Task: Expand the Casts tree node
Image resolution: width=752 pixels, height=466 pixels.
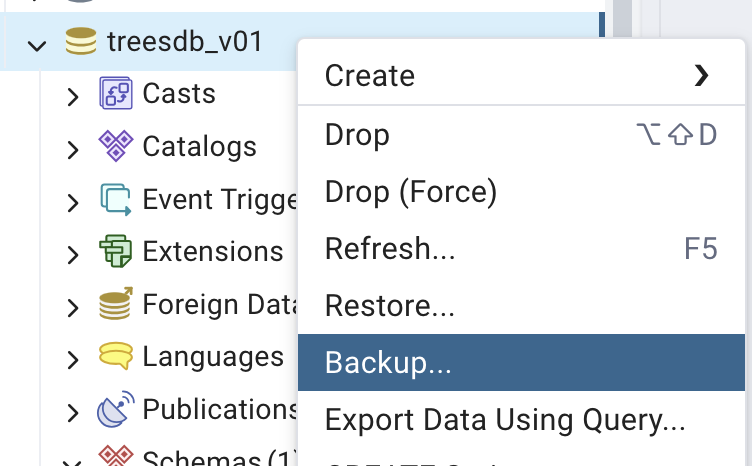Action: [72, 97]
